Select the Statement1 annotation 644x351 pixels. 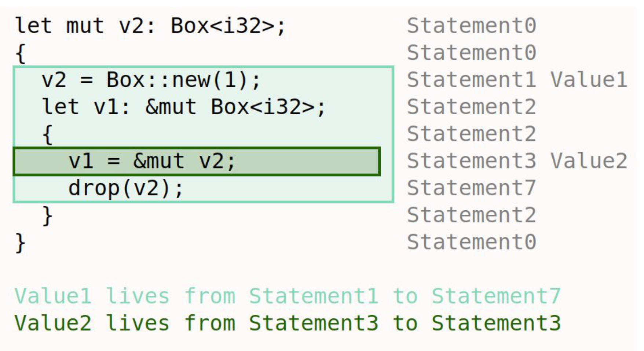tap(471, 80)
